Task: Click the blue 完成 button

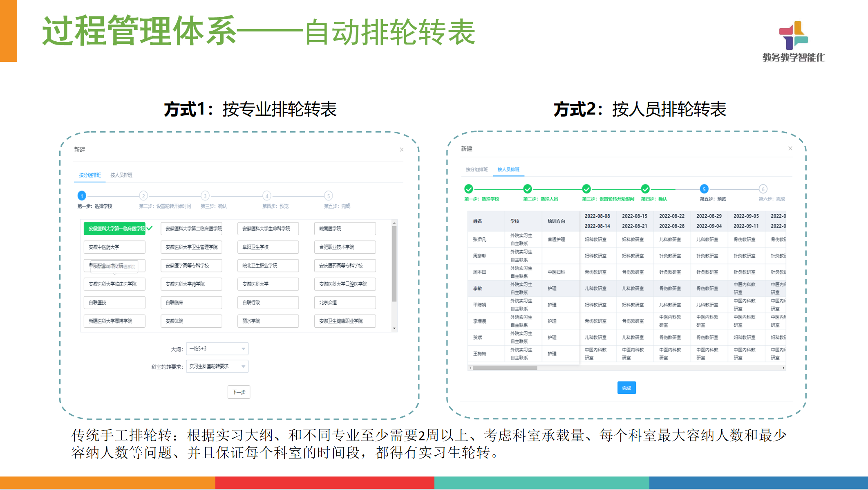Action: pos(626,388)
